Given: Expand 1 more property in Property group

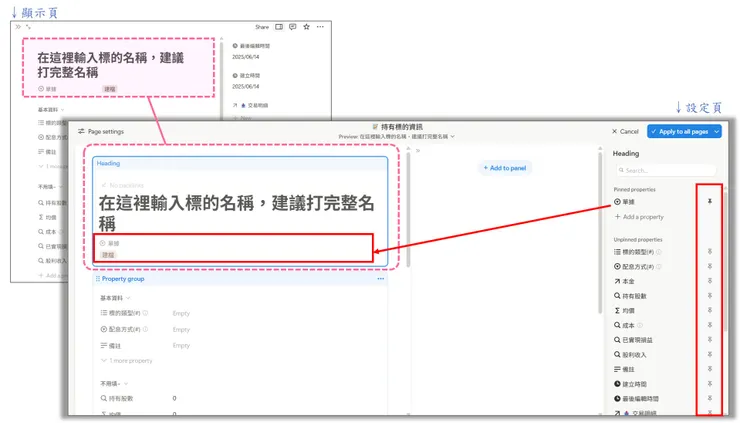Looking at the screenshot, I should point(126,361).
